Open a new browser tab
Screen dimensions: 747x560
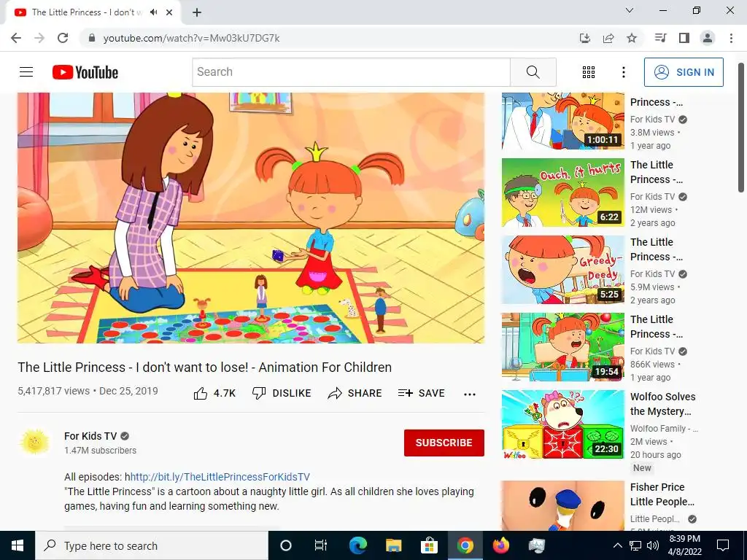click(x=197, y=12)
